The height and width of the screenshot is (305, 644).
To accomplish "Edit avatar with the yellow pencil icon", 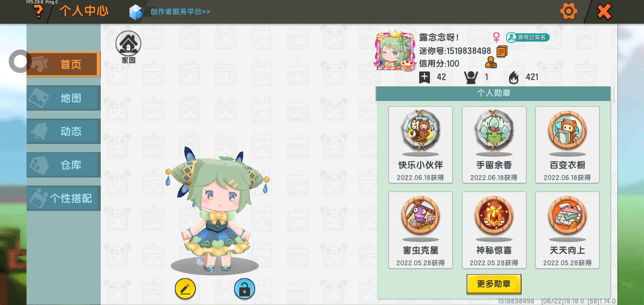I will click(185, 289).
